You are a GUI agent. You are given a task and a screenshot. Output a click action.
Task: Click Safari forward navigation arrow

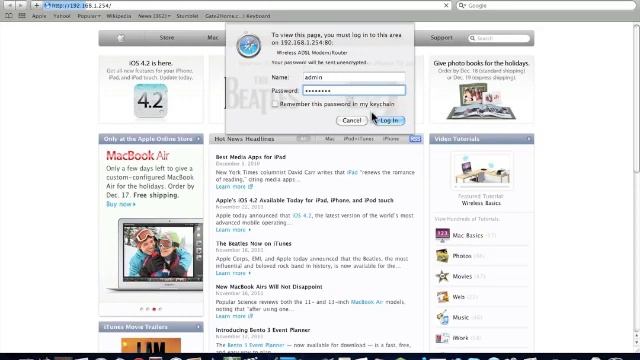(20, 5)
